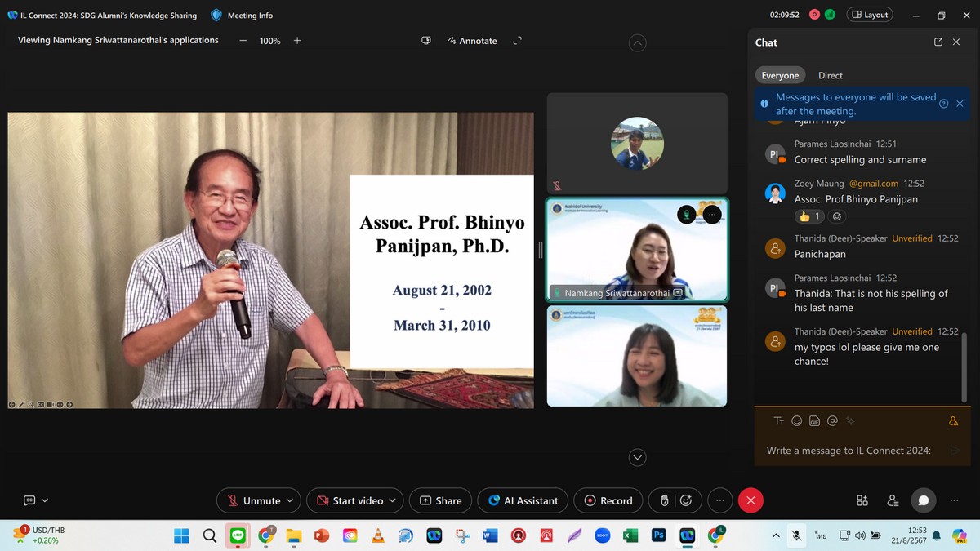Switch to the Direct chat tab

[830, 75]
